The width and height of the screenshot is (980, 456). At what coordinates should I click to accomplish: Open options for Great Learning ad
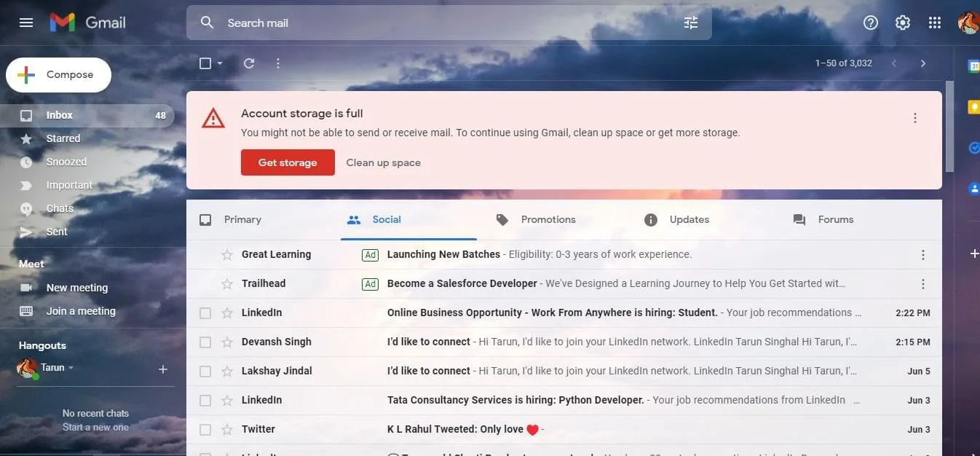tap(923, 255)
